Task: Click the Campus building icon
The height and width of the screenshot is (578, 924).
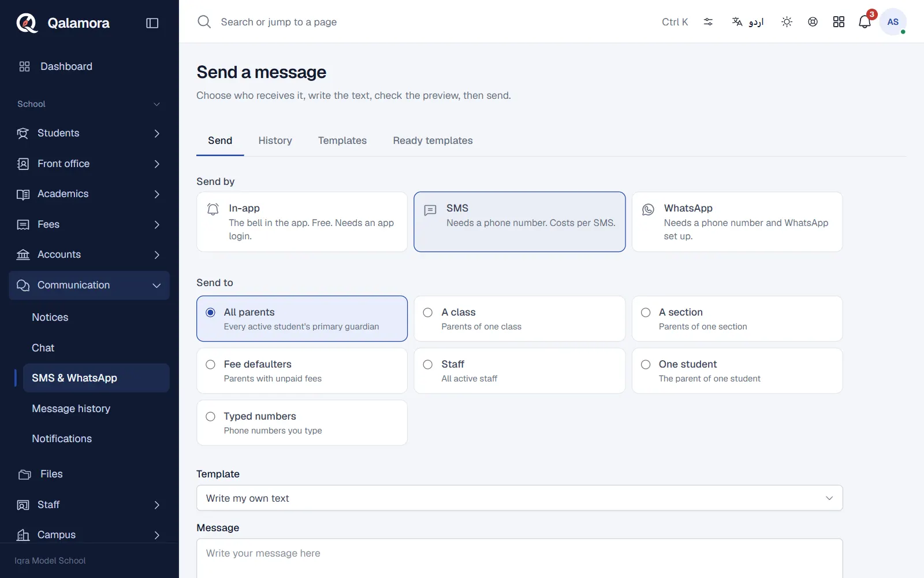Action: click(x=23, y=535)
